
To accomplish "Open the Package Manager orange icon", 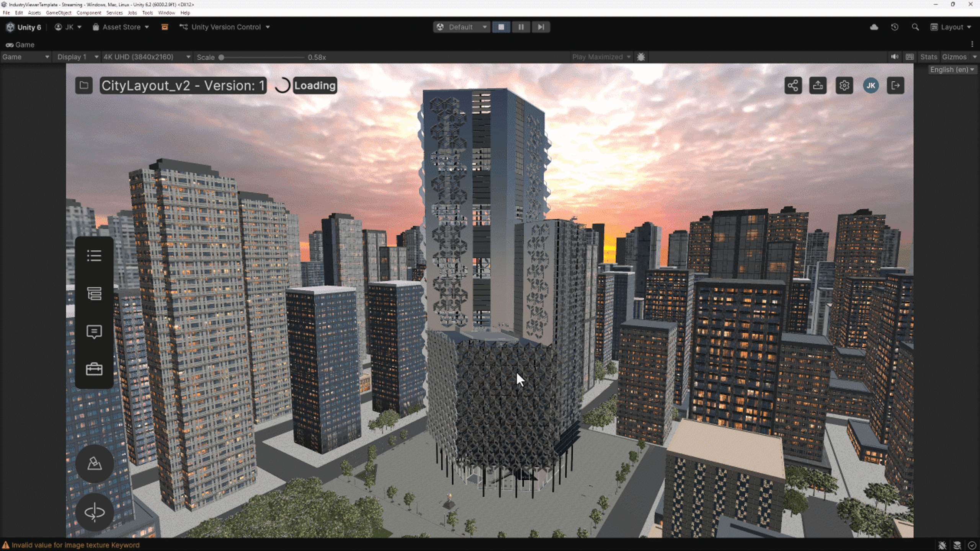I will (x=165, y=27).
